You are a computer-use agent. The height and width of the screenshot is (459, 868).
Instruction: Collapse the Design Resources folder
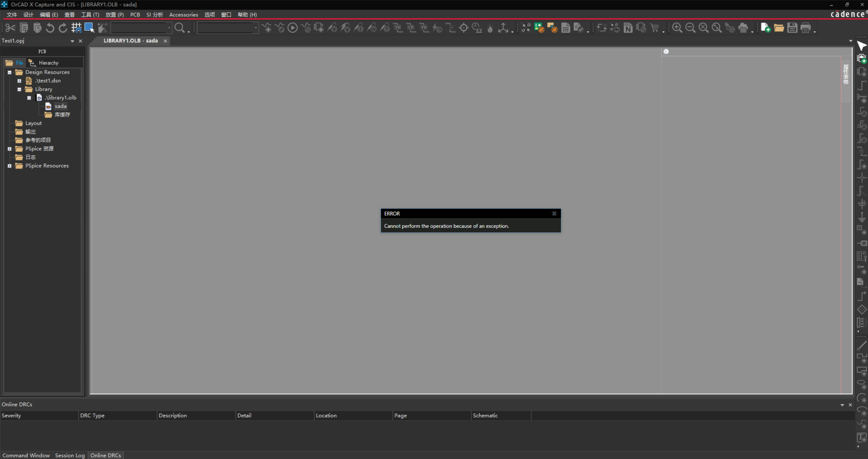(10, 72)
